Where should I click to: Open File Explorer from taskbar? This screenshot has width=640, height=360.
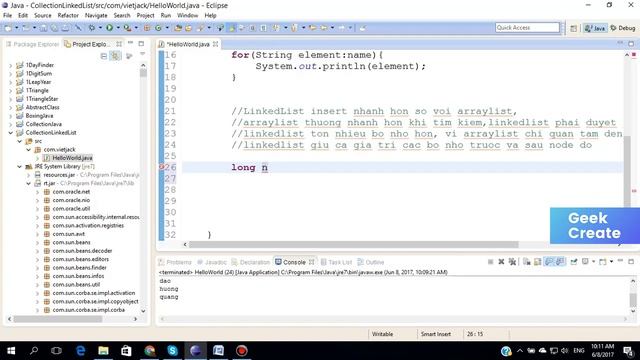pyautogui.click(x=103, y=351)
